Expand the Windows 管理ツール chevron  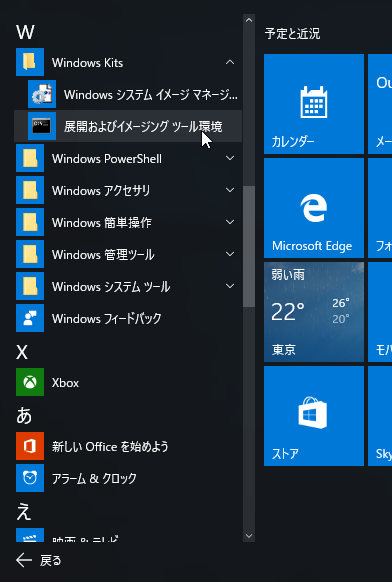pos(230,254)
